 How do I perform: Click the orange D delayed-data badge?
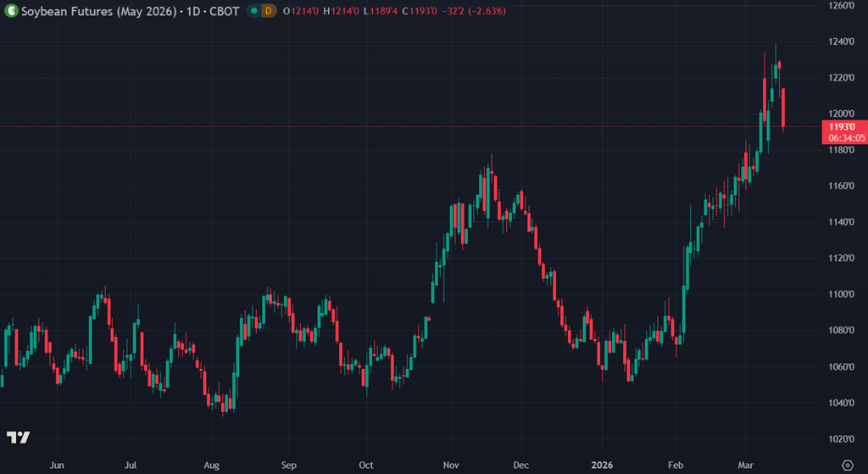coord(268,10)
